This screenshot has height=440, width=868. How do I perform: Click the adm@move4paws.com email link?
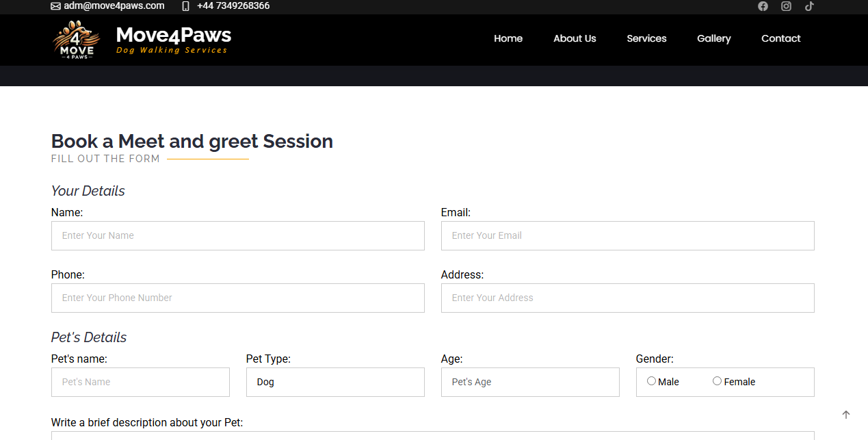pos(114,6)
